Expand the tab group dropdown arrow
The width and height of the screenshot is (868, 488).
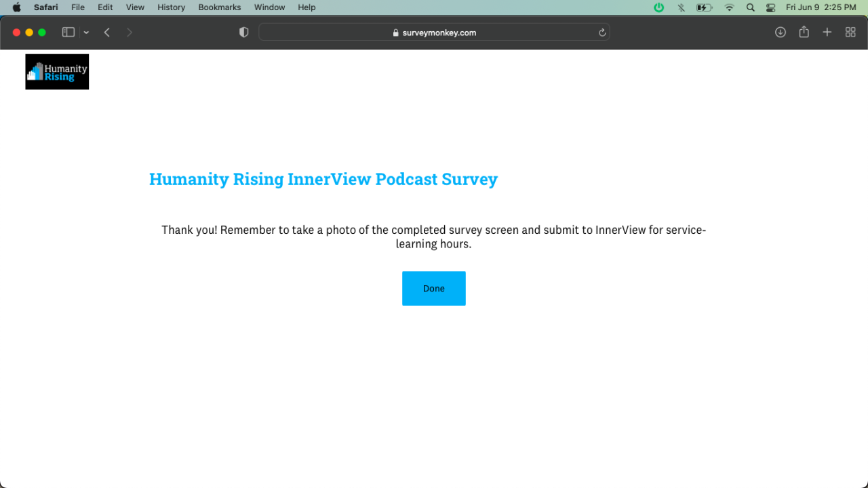[x=86, y=33]
